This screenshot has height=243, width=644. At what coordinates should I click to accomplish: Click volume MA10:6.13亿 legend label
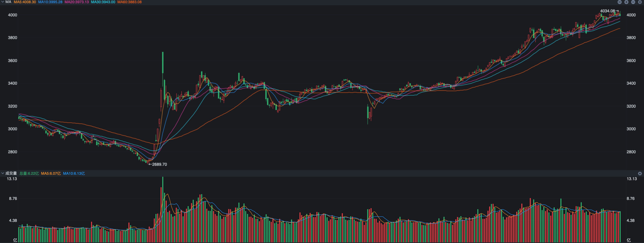tap(74, 173)
